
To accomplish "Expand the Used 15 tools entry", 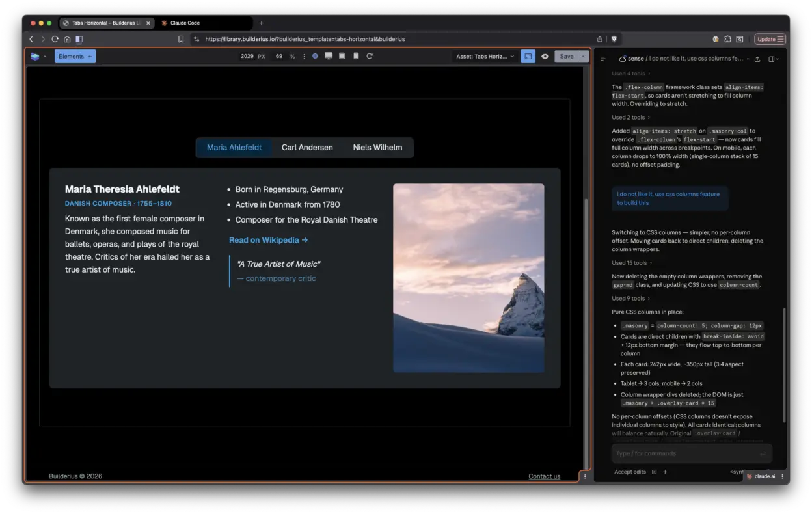I will click(630, 263).
